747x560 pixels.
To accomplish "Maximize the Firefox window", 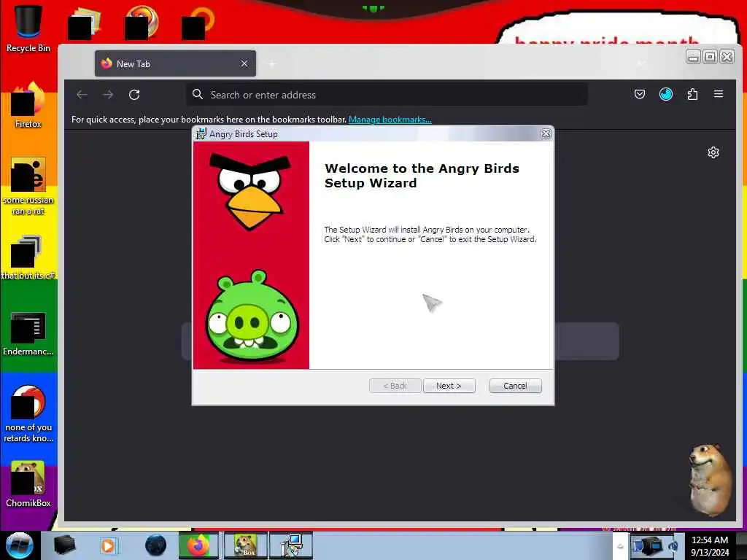I will pos(711,57).
